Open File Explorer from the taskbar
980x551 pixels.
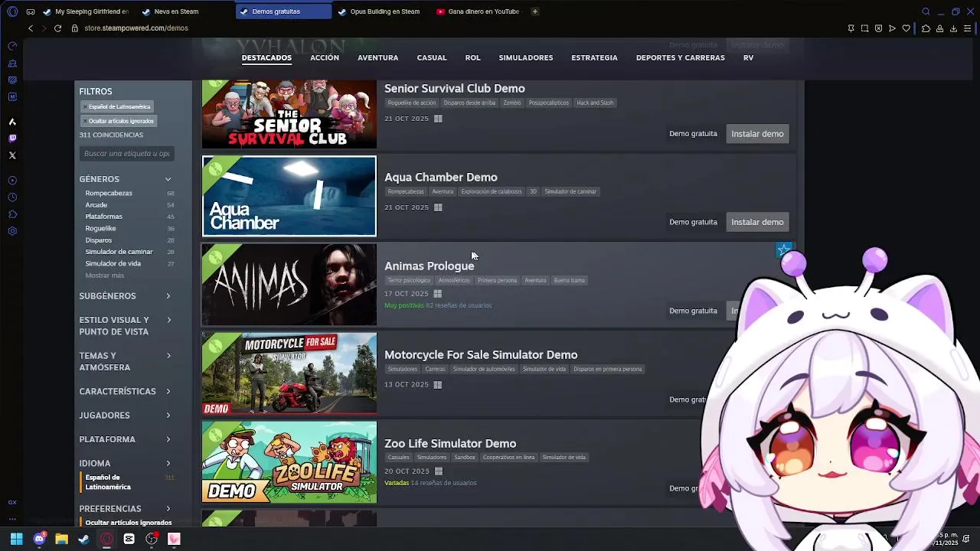point(61,539)
